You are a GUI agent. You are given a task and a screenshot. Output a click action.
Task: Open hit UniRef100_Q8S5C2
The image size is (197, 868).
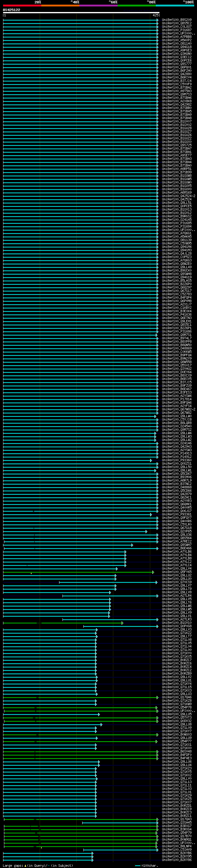[x=177, y=23]
